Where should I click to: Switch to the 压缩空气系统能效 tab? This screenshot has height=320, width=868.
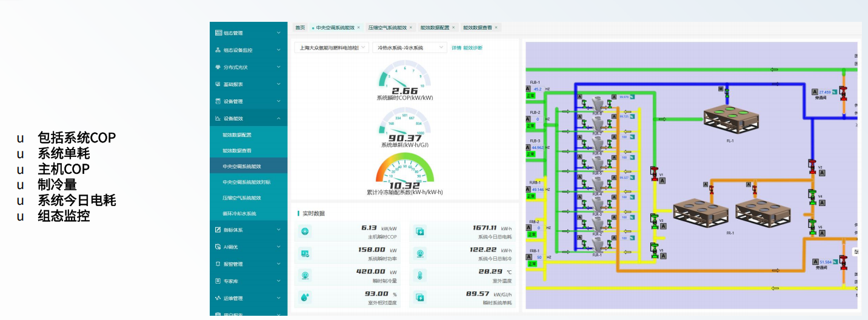387,27
